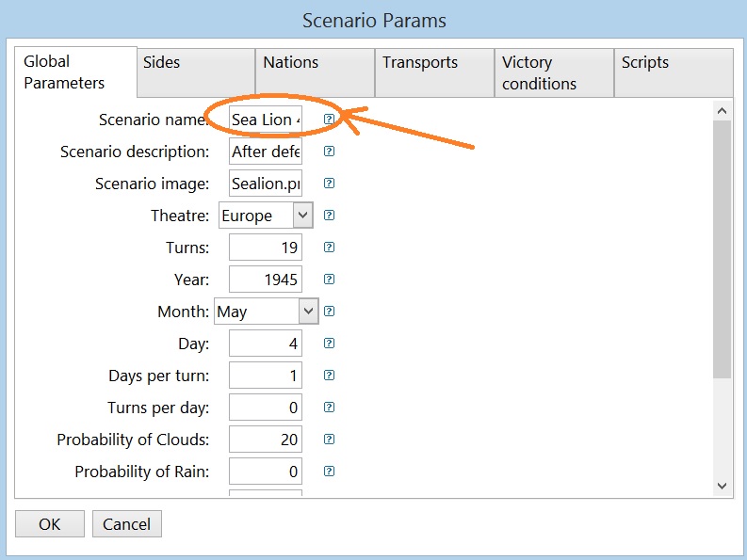Open help icon beside Scenario image
Viewport: 747px width, 560px height.
(329, 184)
